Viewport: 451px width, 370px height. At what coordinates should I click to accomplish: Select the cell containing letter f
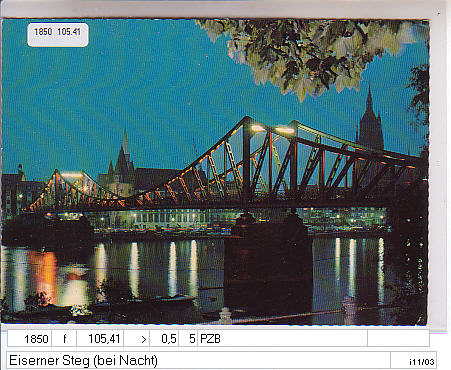coord(64,339)
